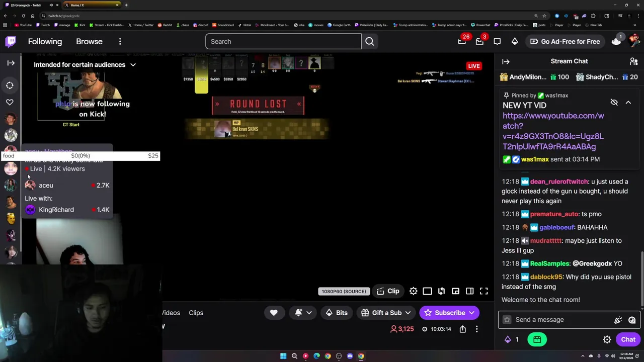Open a new browser tab with plus
Viewport: 644px width, 362px height.
coord(126,5)
